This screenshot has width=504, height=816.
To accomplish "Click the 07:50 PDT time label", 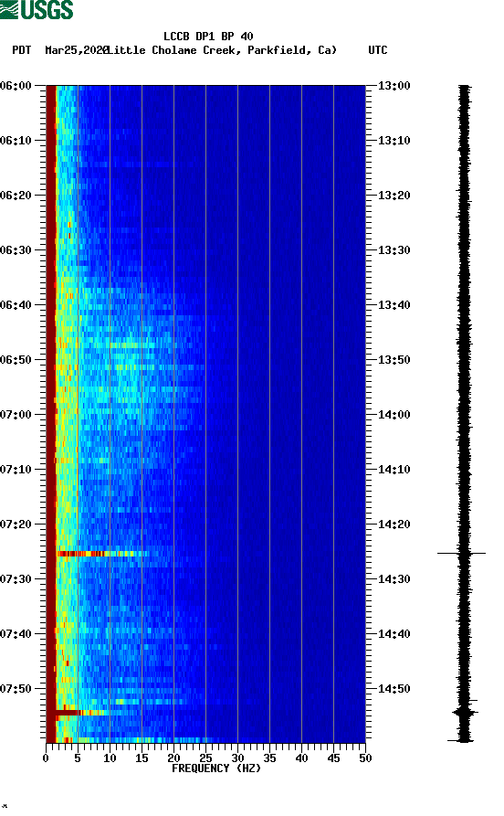I will click(x=16, y=689).
